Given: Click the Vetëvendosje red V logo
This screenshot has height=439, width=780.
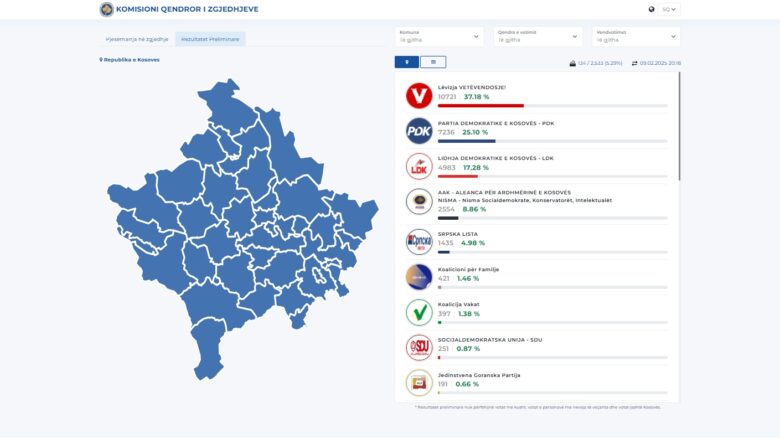Looking at the screenshot, I should [419, 95].
